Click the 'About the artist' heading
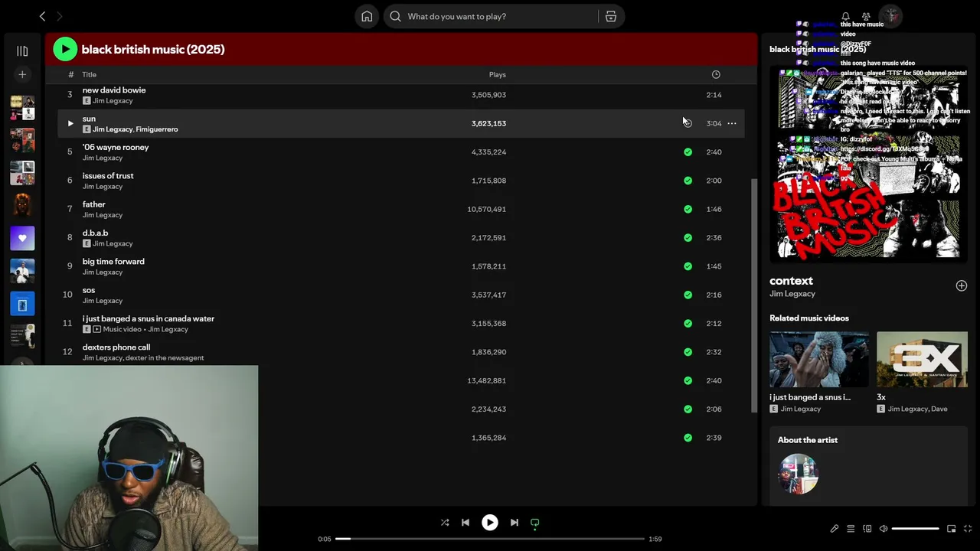This screenshot has width=980, height=551. click(x=808, y=440)
